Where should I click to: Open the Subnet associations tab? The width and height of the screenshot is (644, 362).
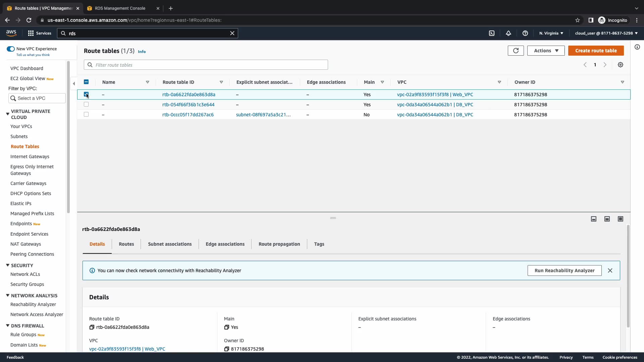point(170,244)
